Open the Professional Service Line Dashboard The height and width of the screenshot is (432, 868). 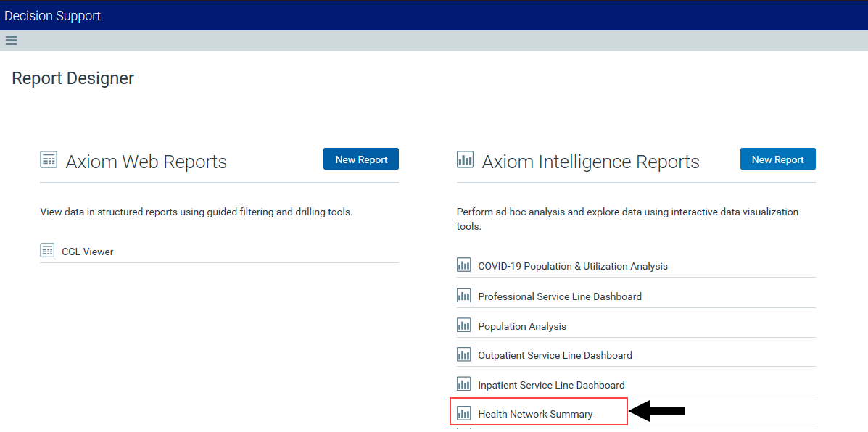point(560,296)
